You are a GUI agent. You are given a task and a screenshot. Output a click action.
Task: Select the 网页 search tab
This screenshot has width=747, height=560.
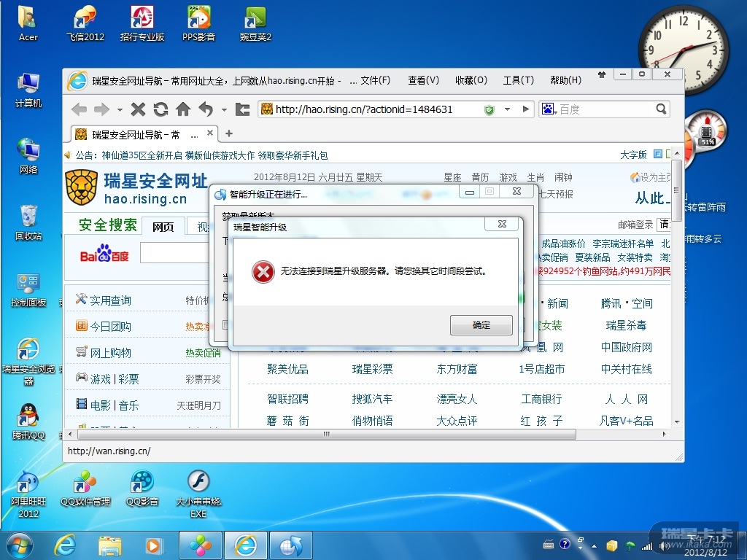tap(163, 227)
